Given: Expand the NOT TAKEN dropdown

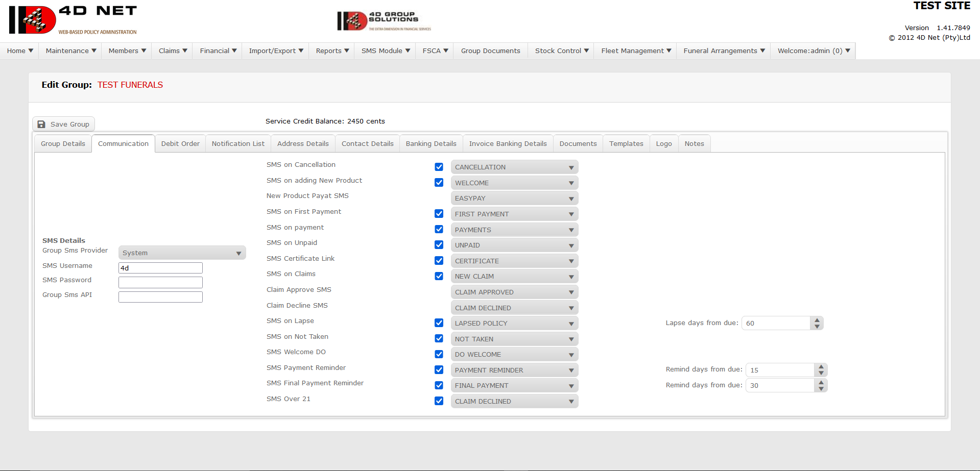Looking at the screenshot, I should pos(514,339).
